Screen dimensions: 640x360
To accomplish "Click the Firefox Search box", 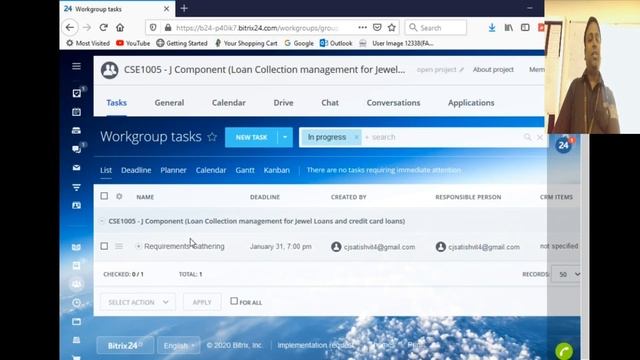I will click(x=436, y=27).
